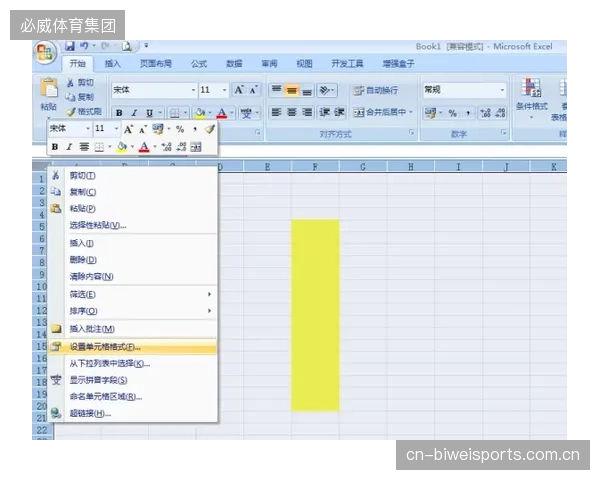The height and width of the screenshot is (480, 600).
Task: Save workbook from quick access toolbar
Action: (70, 46)
